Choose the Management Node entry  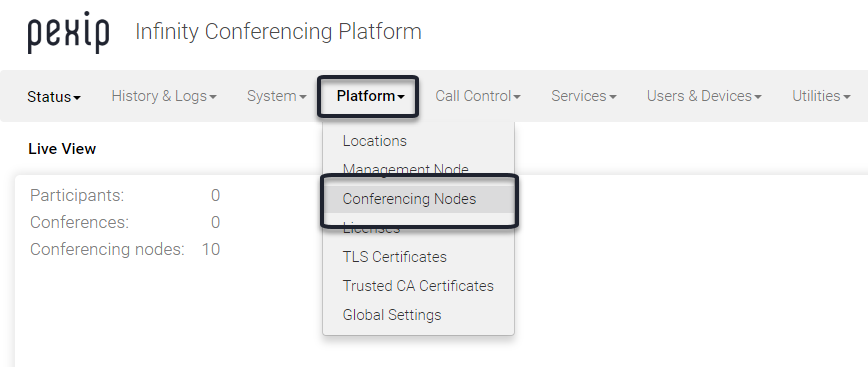(x=406, y=169)
